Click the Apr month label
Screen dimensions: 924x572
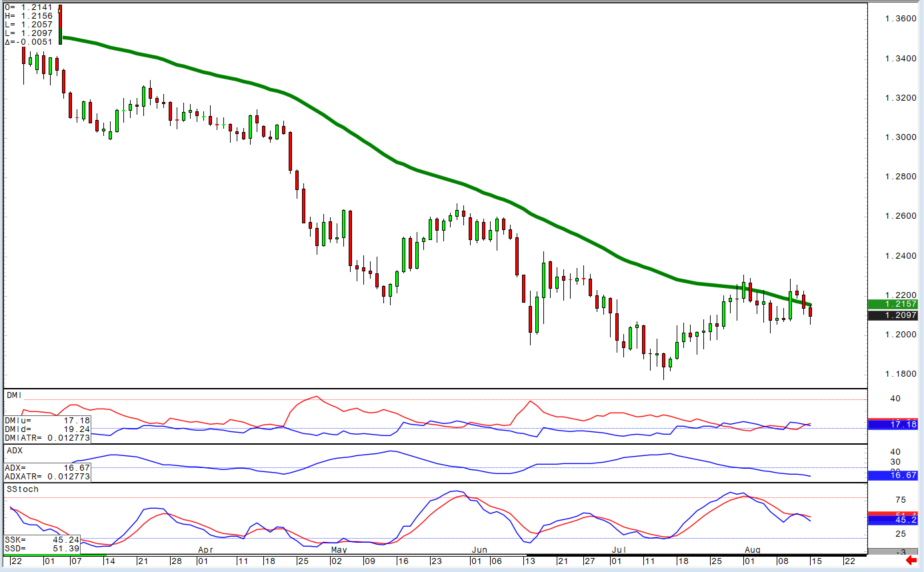206,550
